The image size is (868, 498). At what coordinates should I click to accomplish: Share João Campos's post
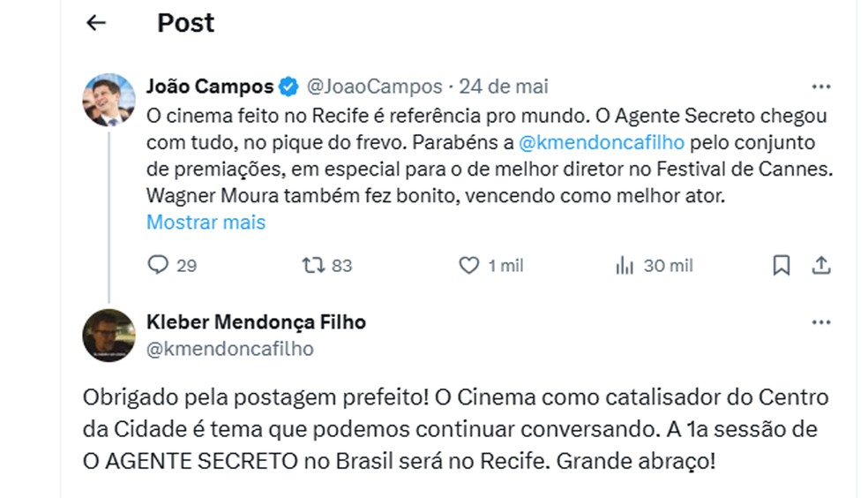click(820, 265)
